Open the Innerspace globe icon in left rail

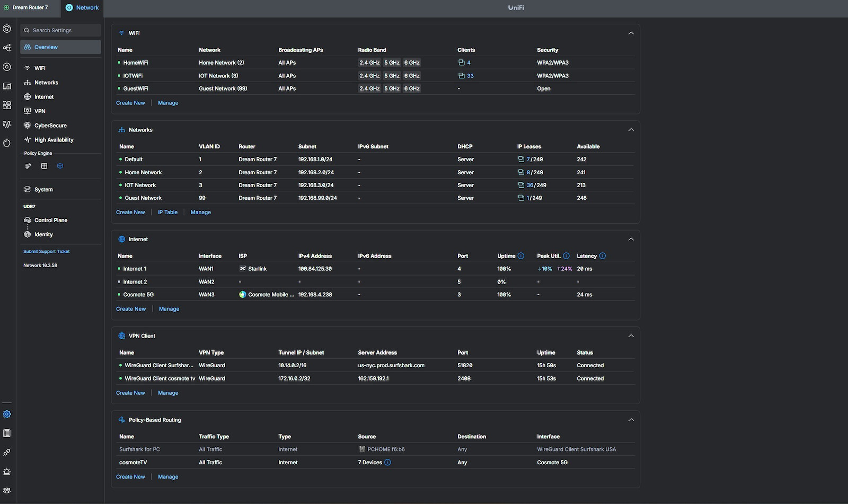point(7,143)
